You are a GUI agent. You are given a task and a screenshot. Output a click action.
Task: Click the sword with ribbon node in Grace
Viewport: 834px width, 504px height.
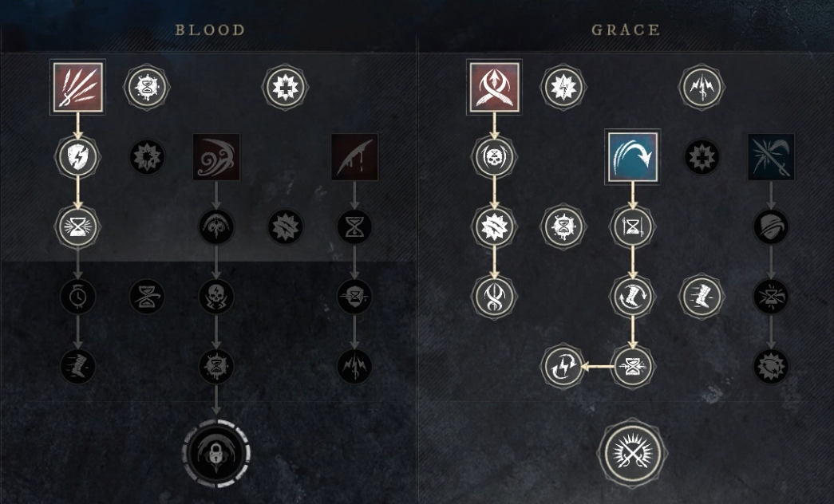494,296
